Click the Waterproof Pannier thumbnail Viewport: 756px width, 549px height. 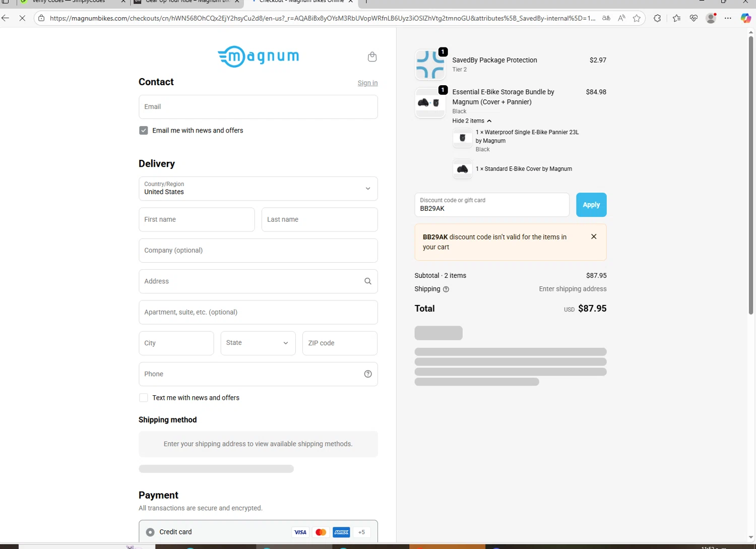[462, 138]
